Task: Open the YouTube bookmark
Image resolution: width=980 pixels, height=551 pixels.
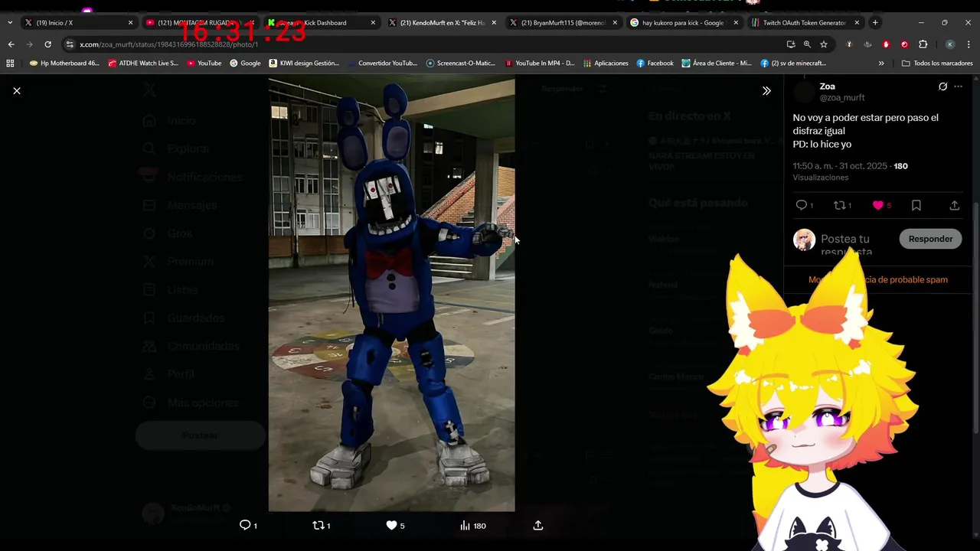Action: 204,64
